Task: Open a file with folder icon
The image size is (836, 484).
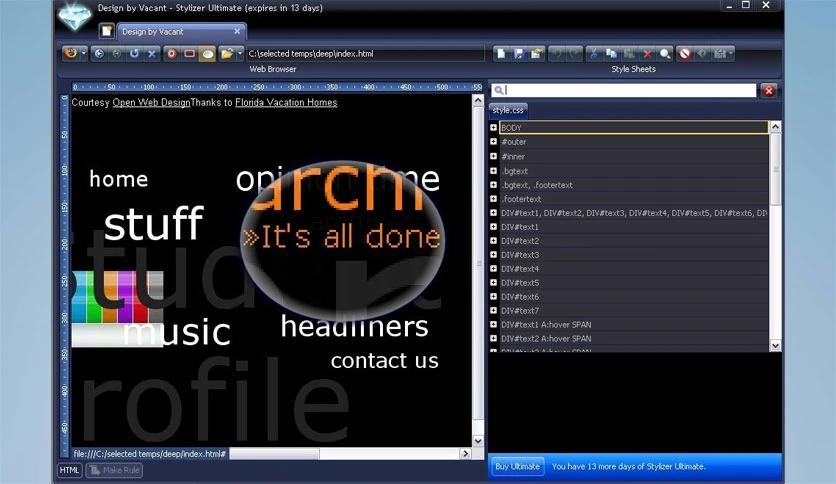Action: coord(227,53)
